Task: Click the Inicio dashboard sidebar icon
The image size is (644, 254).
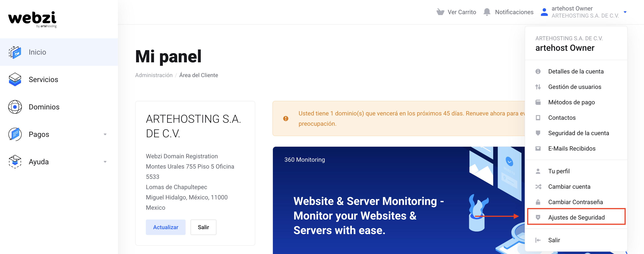Action: (15, 52)
